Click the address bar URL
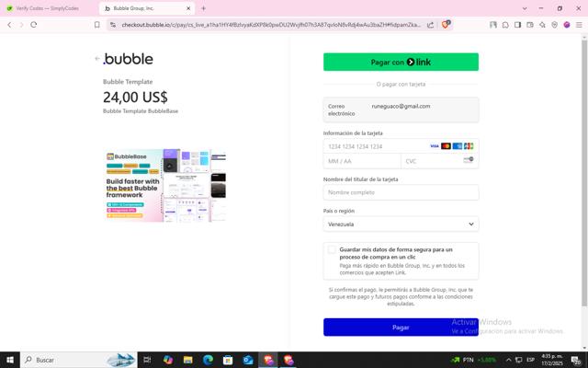588x368 pixels. click(x=271, y=25)
